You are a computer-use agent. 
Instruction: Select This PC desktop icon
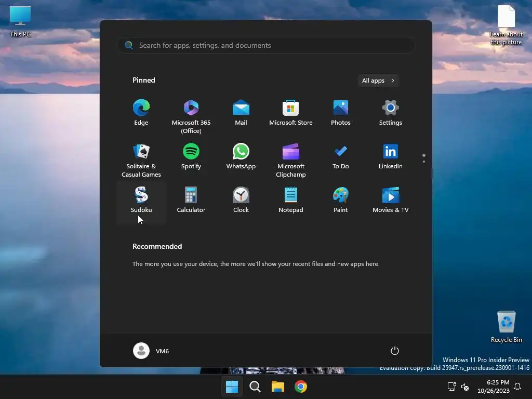tap(20, 22)
